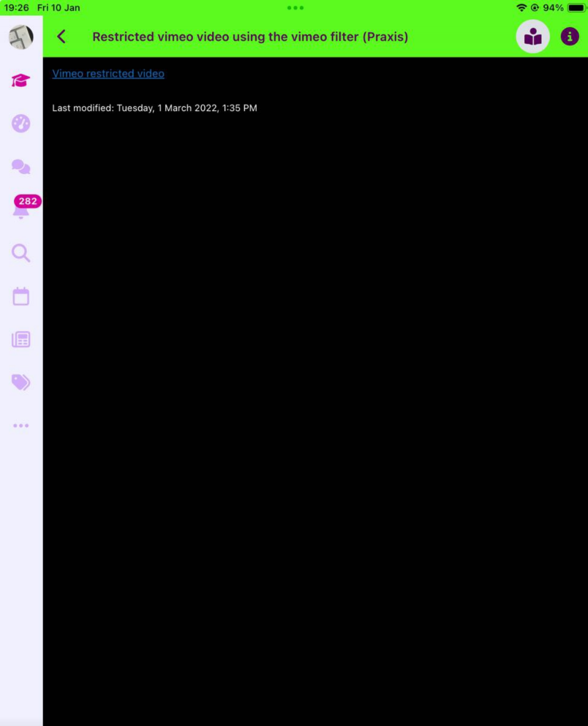
Task: Click the Last modified date text
Action: click(x=154, y=108)
